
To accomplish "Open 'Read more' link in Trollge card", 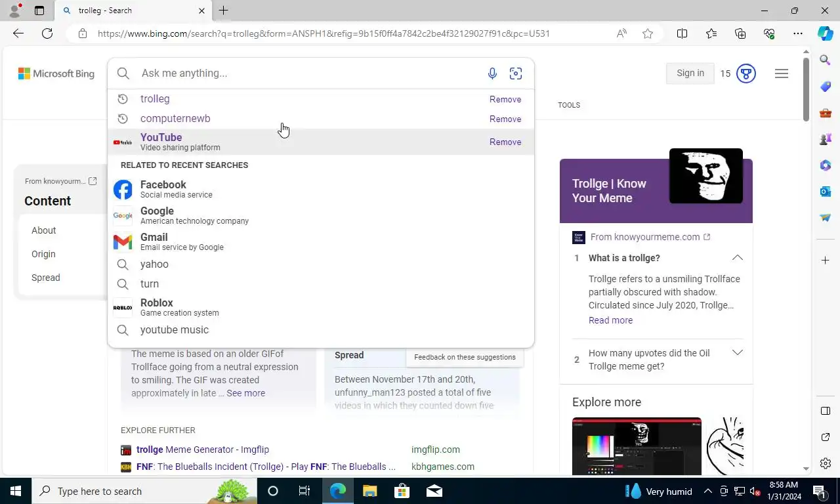I will (610, 320).
